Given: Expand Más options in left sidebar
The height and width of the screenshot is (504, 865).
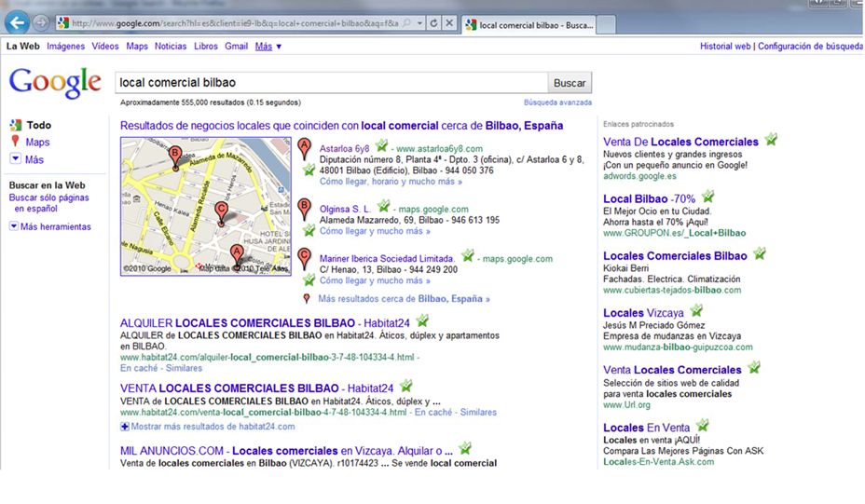Looking at the screenshot, I should click(x=16, y=158).
